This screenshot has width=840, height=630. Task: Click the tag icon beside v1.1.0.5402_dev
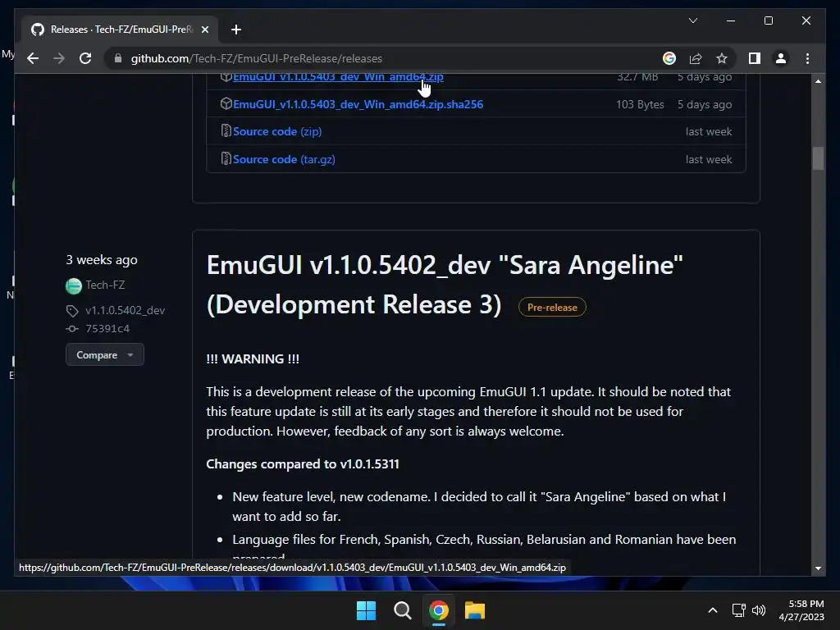point(72,311)
